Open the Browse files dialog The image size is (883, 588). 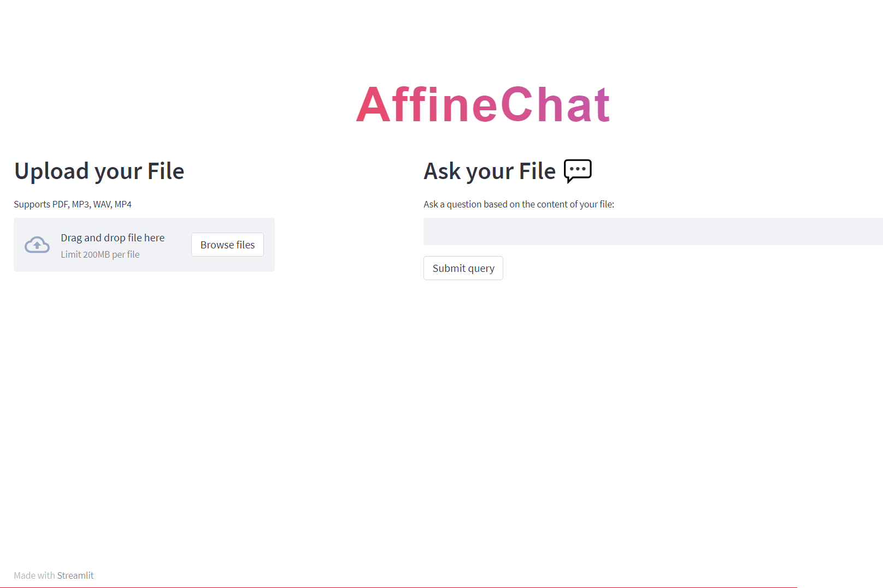[227, 245]
